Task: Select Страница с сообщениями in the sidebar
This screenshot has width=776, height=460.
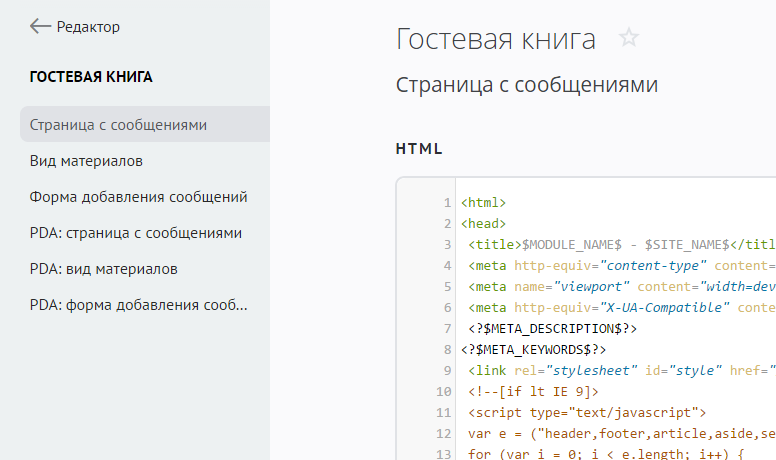Action: click(118, 125)
